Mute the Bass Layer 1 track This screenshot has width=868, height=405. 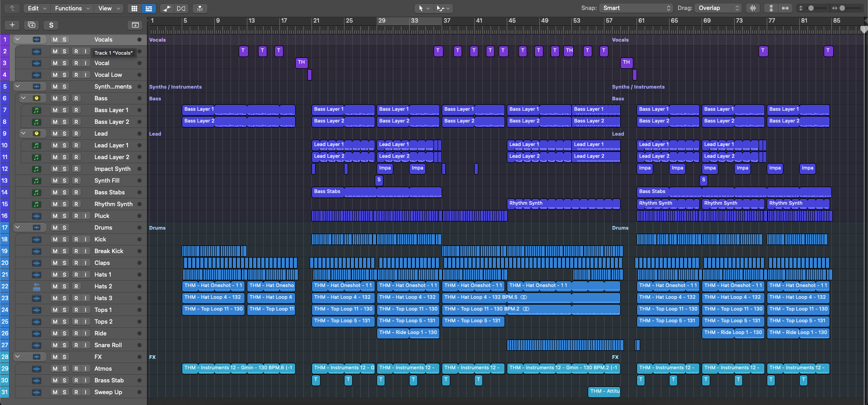(x=55, y=110)
